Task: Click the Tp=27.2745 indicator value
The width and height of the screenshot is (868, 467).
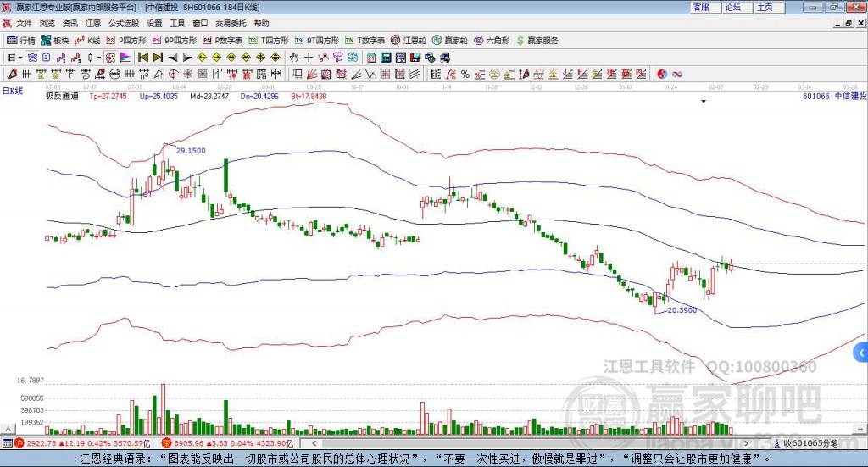Action: pos(108,97)
